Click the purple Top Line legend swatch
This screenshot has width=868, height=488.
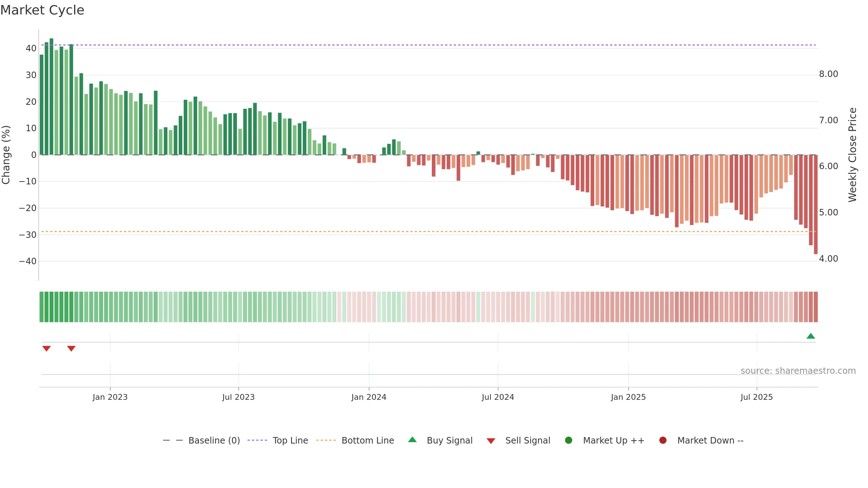(x=257, y=440)
